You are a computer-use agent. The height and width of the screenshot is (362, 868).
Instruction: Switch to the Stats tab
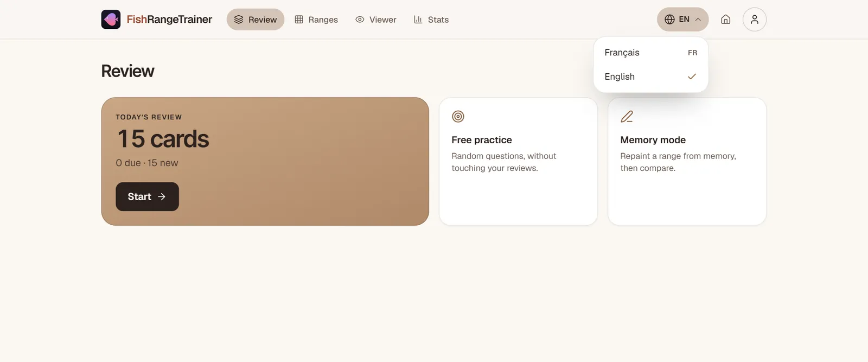coord(431,20)
